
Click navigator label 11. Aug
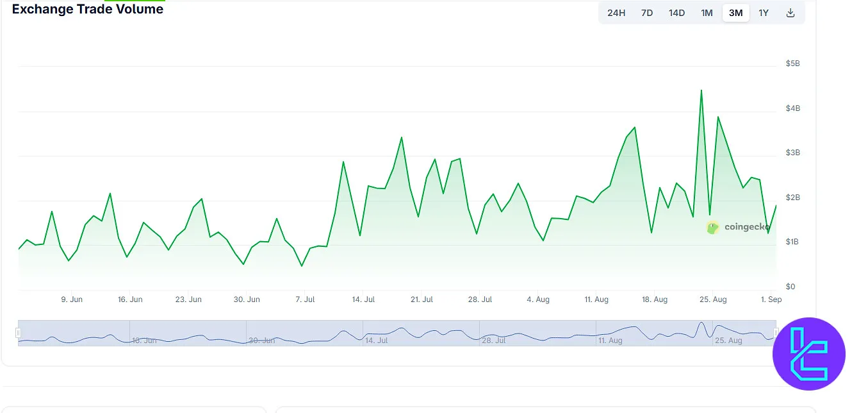[610, 341]
